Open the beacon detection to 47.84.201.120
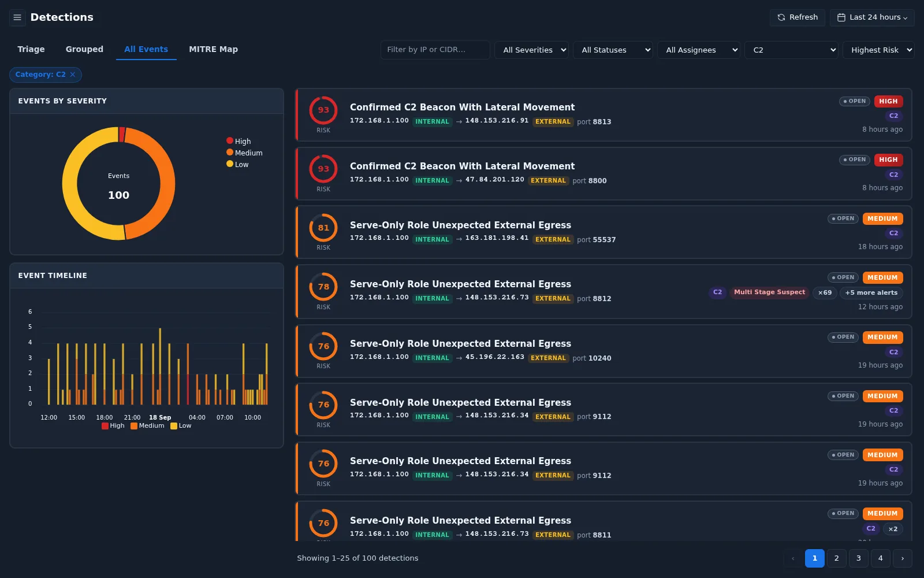The image size is (924, 578). [603, 173]
